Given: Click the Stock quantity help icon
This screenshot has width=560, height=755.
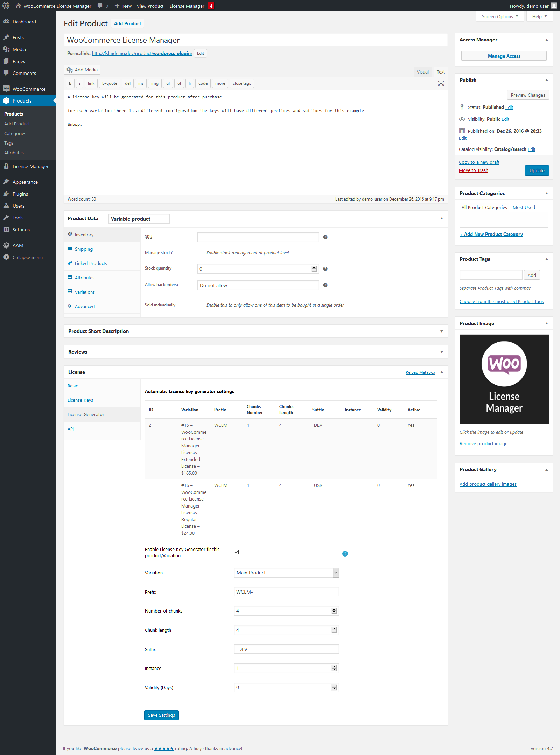Looking at the screenshot, I should pyautogui.click(x=325, y=269).
